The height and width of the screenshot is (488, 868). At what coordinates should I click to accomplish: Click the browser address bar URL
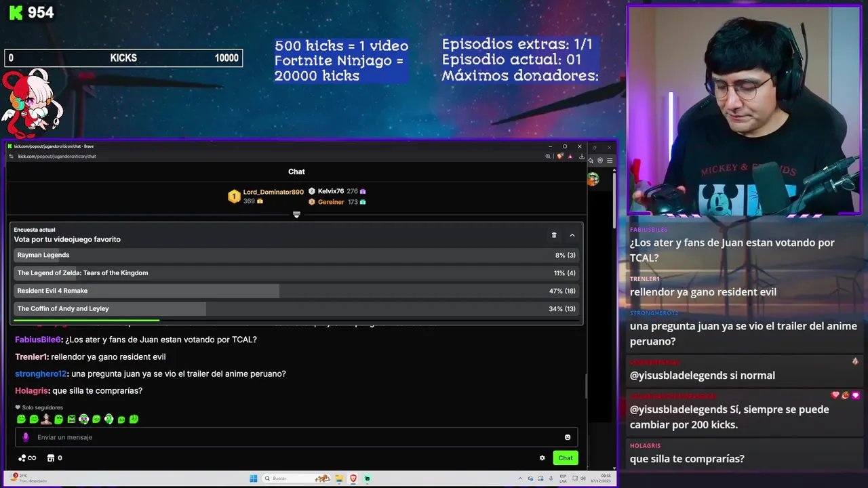[x=57, y=157]
